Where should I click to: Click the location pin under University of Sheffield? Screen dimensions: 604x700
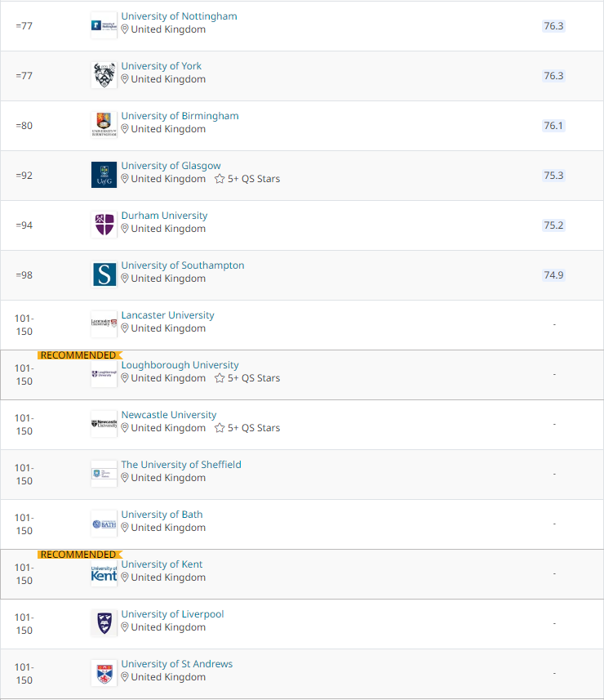point(125,478)
